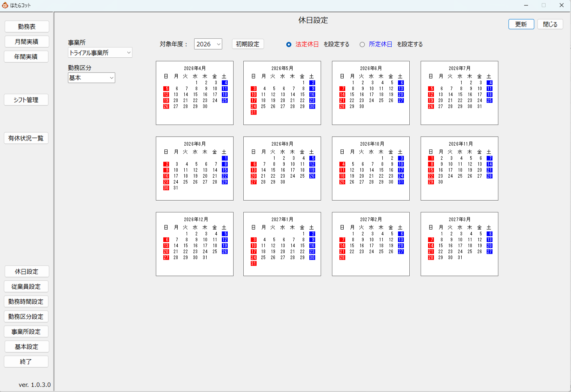Click the はたらコット app icon in title bar
This screenshot has width=571, height=392.
pos(5,5)
